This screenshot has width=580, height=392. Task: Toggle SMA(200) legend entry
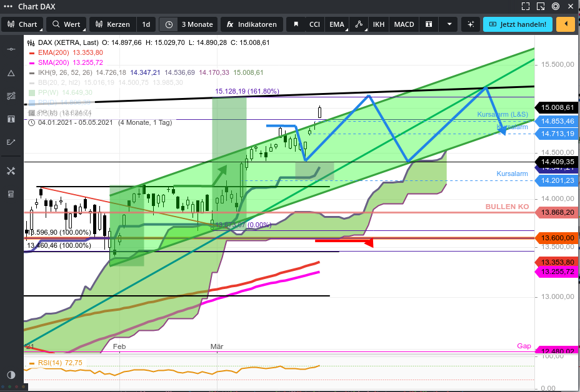pos(66,62)
